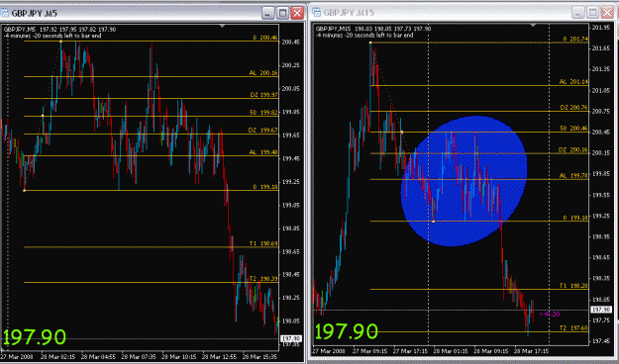Minimize the GBPJPY,M15 chart window

pyautogui.click(x=578, y=12)
